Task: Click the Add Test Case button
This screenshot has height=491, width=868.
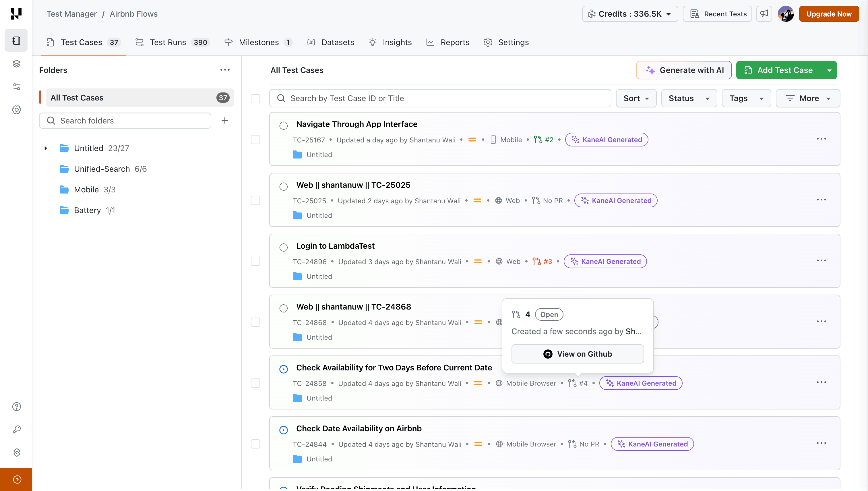Action: coord(779,70)
